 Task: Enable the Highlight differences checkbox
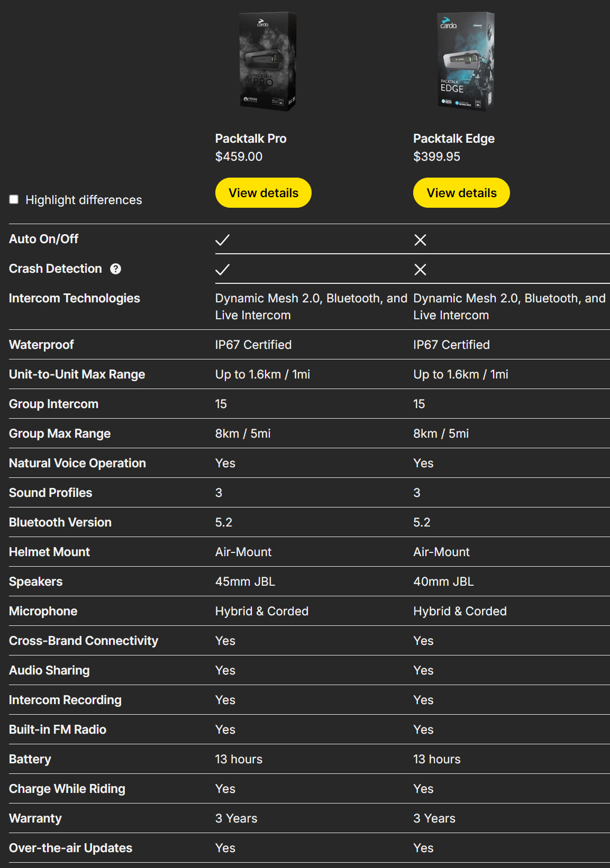(x=14, y=199)
